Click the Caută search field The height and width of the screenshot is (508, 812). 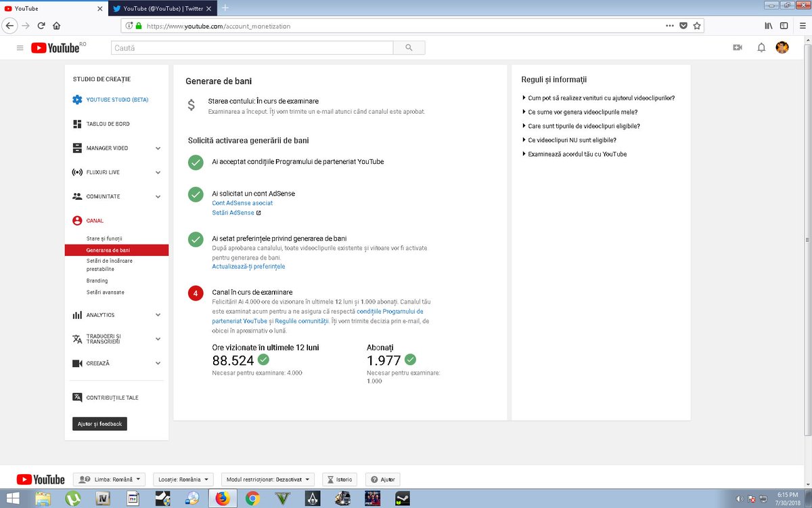pyautogui.click(x=252, y=47)
